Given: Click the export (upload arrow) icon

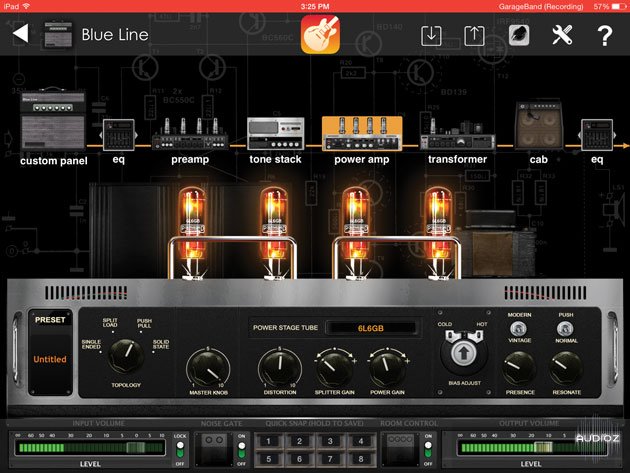Looking at the screenshot, I should pos(474,36).
